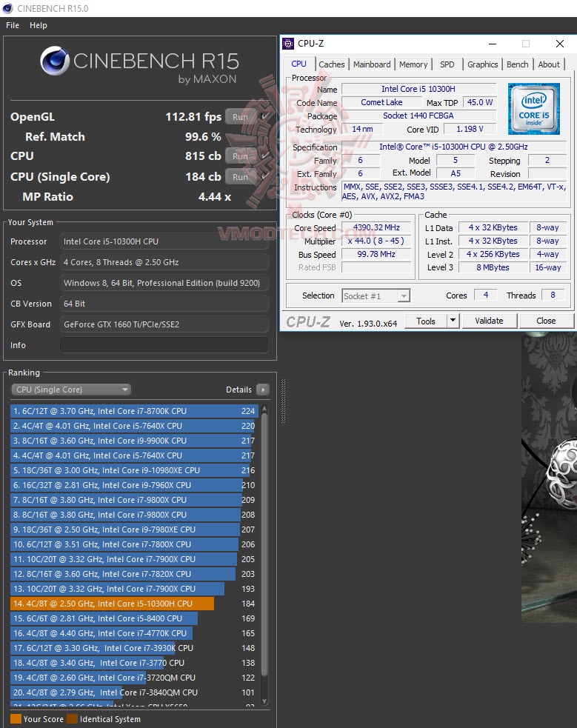Select ranking row 6 Core i9-7960X
Viewport: 577px width, 728px height.
point(134,485)
